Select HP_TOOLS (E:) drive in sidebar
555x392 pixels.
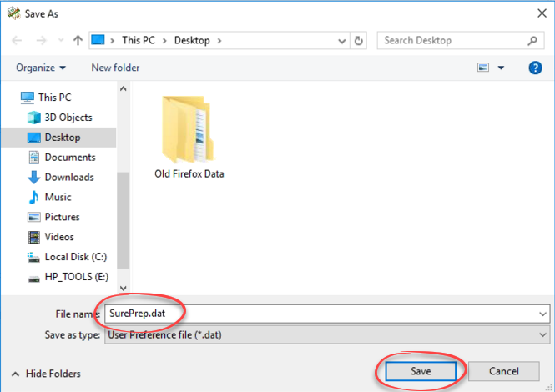point(77,277)
